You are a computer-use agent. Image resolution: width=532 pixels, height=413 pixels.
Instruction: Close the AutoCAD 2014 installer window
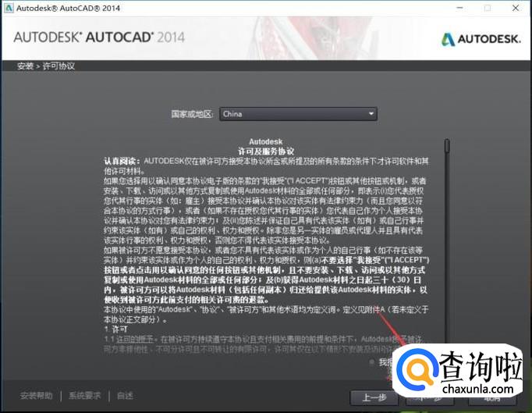pos(516,8)
